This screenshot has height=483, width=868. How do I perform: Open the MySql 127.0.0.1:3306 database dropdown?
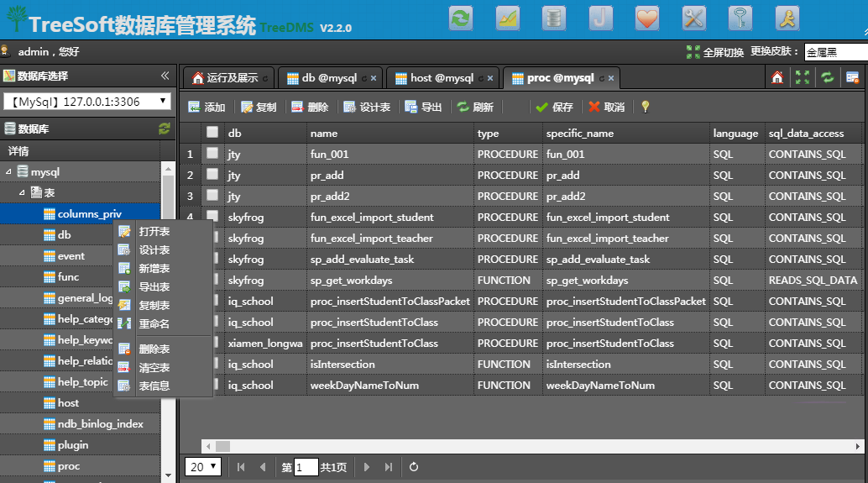[87, 102]
